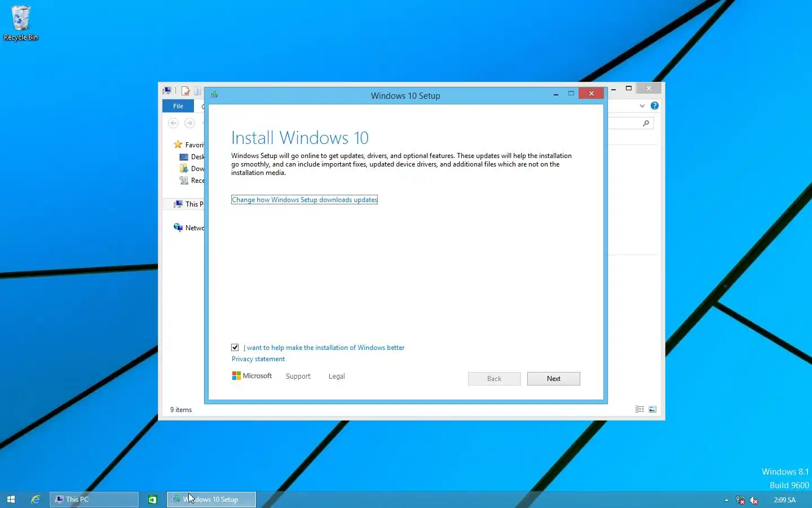
Task: Minimize the Windows 10 Setup window
Action: pyautogui.click(x=556, y=94)
